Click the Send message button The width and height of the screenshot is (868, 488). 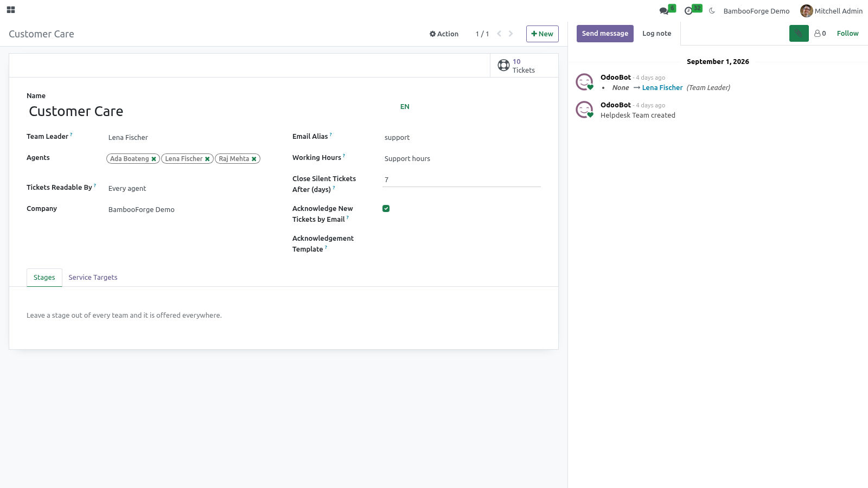click(605, 34)
